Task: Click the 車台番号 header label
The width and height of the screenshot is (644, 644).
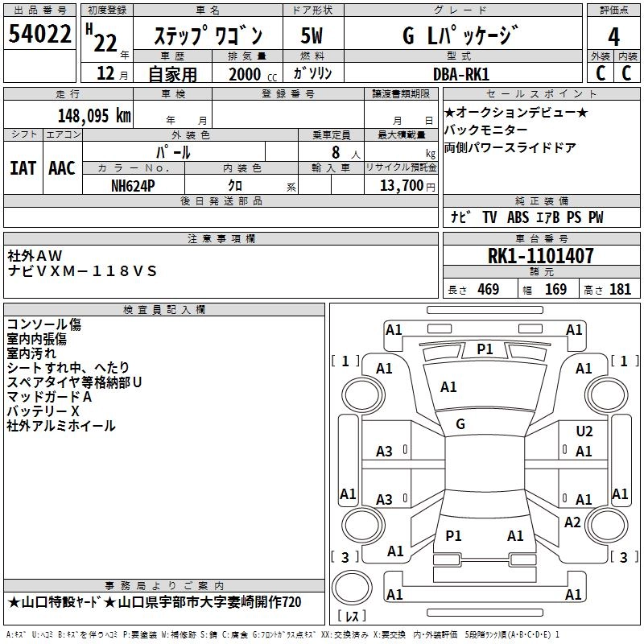Action: click(541, 238)
